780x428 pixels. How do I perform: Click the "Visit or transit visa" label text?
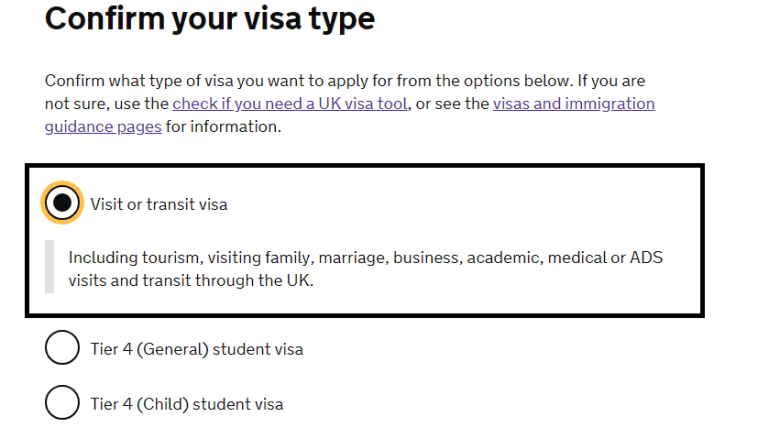(x=159, y=205)
